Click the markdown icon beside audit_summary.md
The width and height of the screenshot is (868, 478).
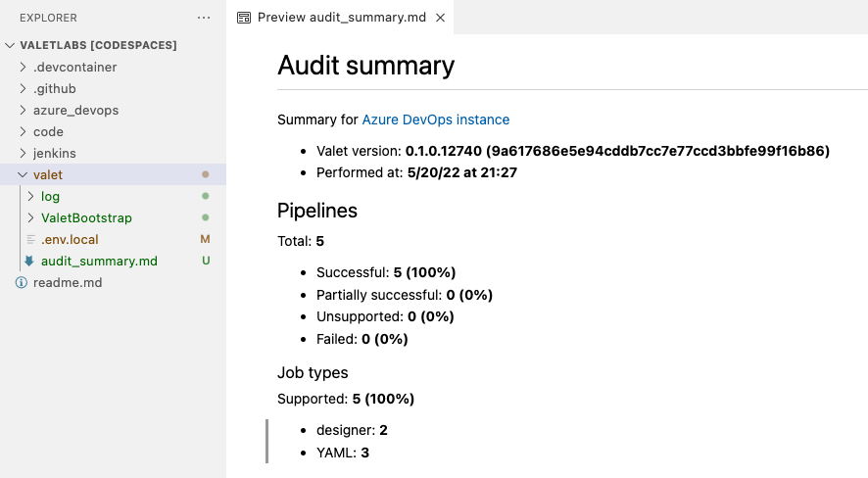[x=29, y=262]
